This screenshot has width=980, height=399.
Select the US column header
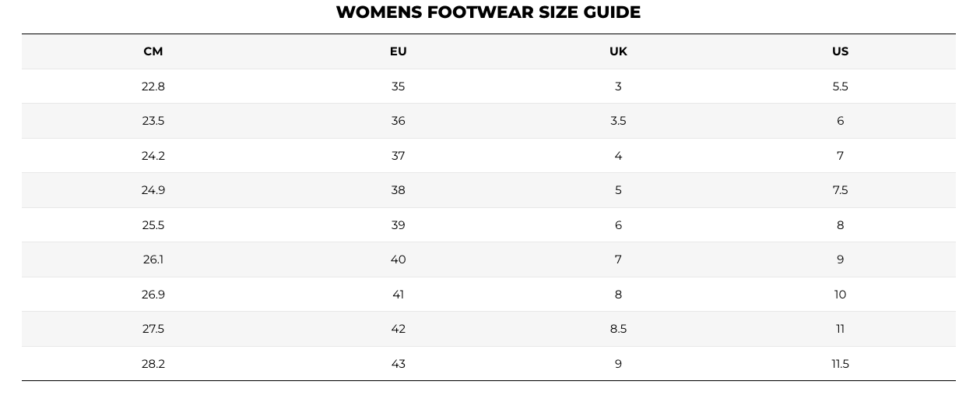coord(840,51)
